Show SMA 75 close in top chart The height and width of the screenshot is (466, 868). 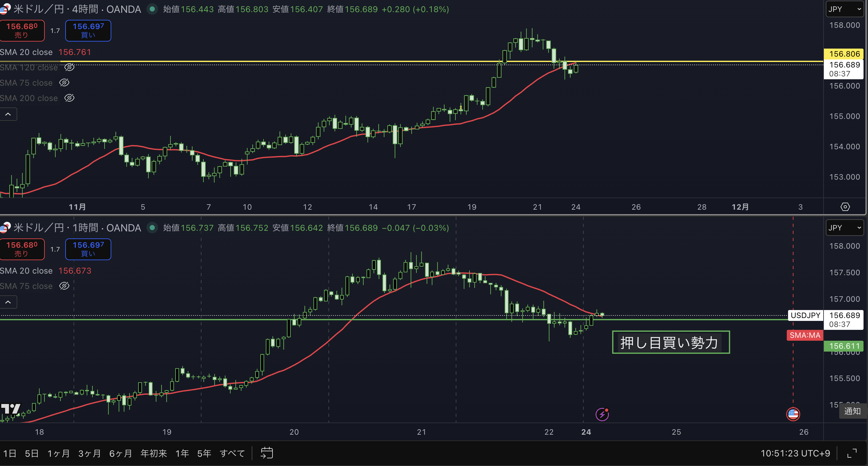coord(64,82)
